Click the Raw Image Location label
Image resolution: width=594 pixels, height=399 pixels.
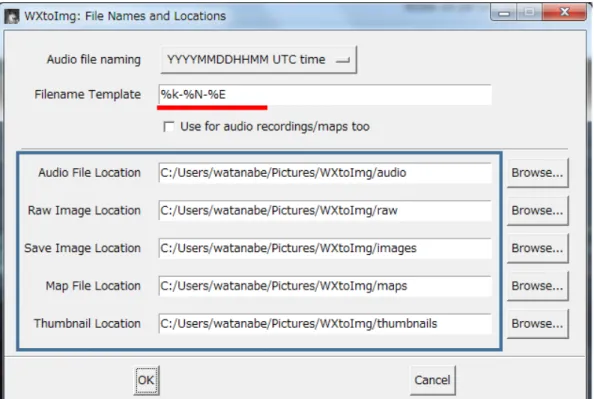(84, 211)
